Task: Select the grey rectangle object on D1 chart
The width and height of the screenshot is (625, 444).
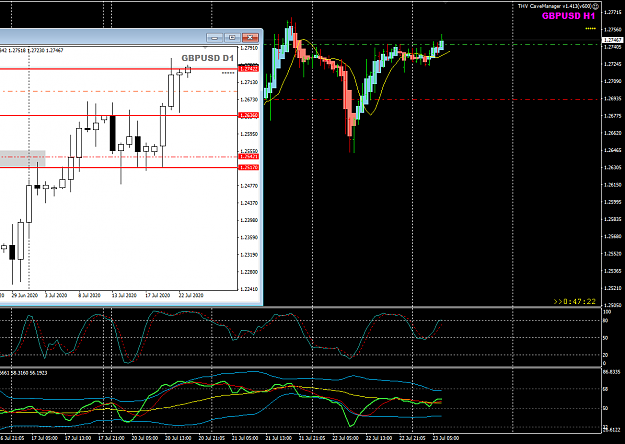Action: click(x=22, y=158)
